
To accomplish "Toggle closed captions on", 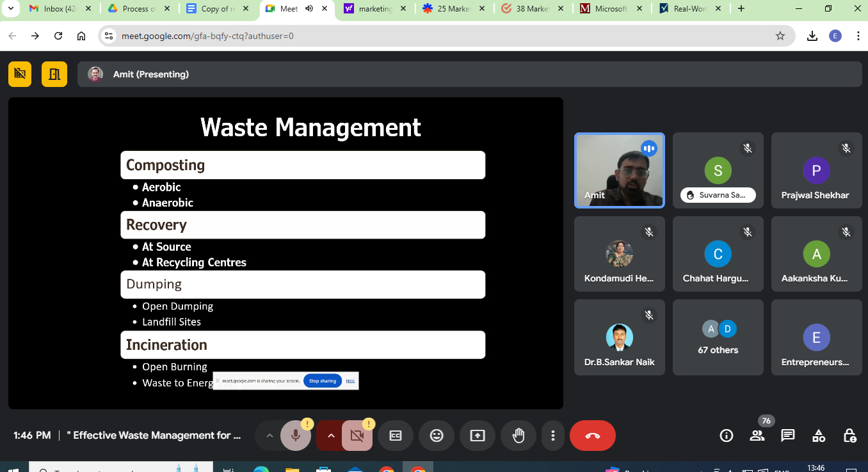I will click(396, 436).
